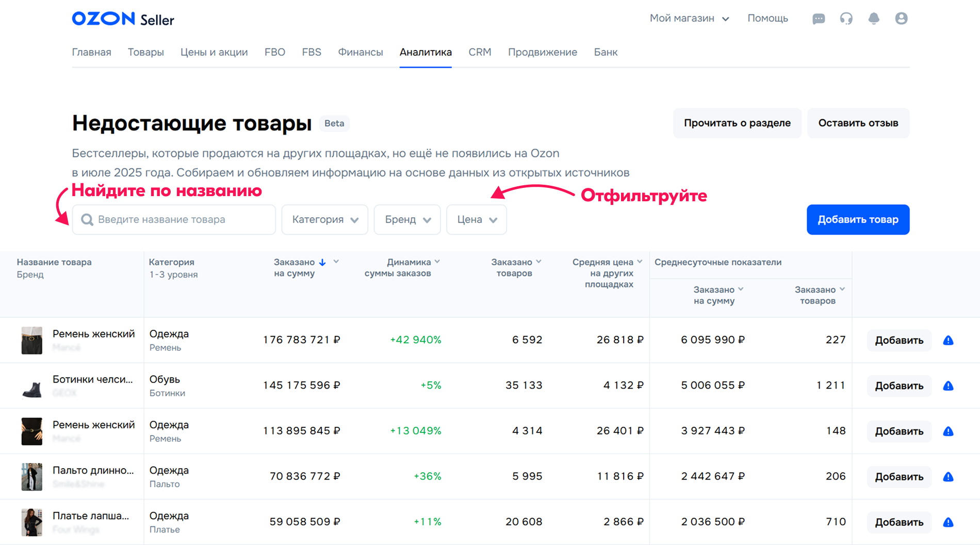This screenshot has width=980, height=545.
Task: Click the blue sort arrow on Заказано на сумму
Action: [x=322, y=262]
